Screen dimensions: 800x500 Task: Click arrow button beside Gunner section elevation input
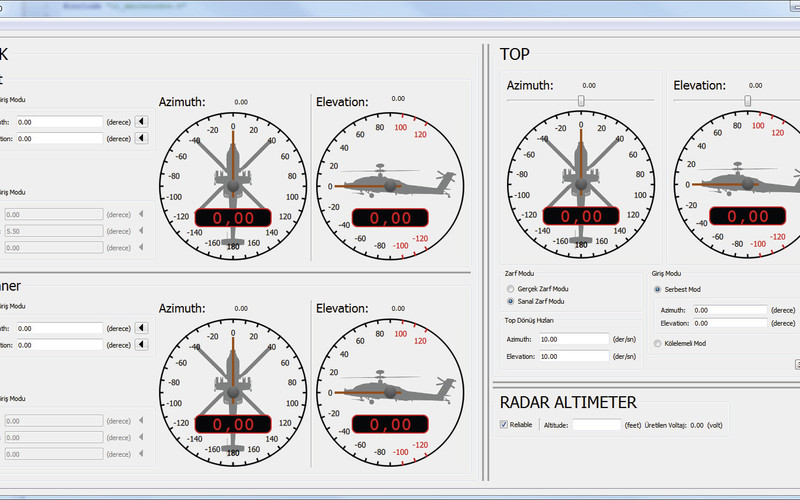pos(142,344)
